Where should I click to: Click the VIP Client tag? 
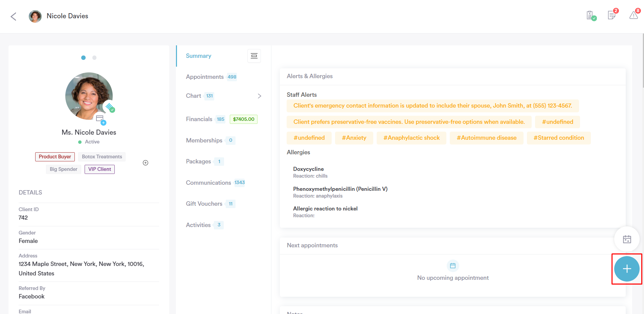(99, 169)
